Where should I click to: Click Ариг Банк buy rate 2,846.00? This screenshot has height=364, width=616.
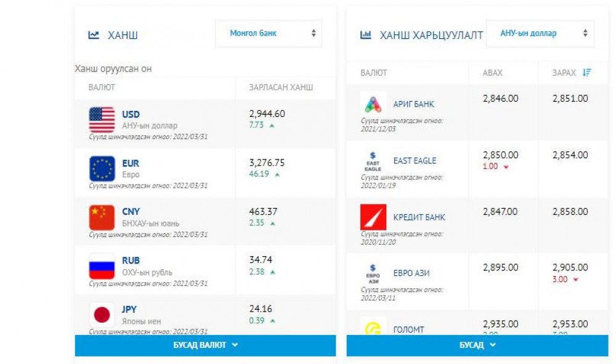pyautogui.click(x=500, y=99)
